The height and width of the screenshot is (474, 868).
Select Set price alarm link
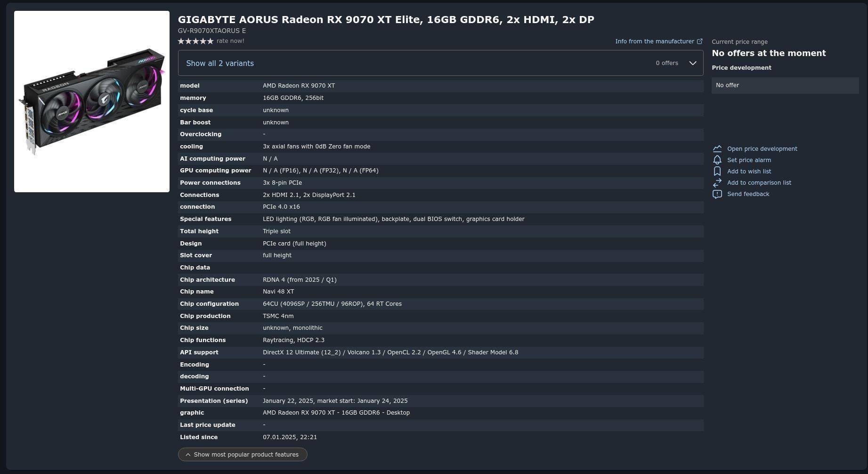(x=749, y=160)
